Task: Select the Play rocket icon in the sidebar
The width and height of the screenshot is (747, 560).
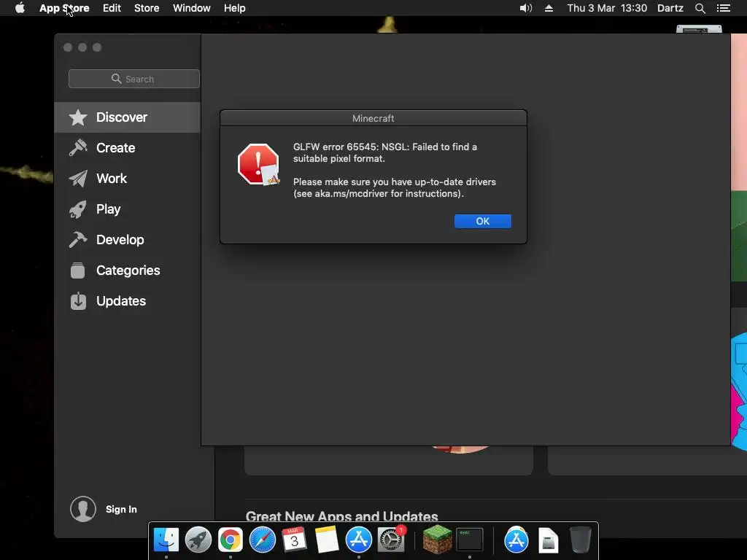Action: pyautogui.click(x=78, y=209)
